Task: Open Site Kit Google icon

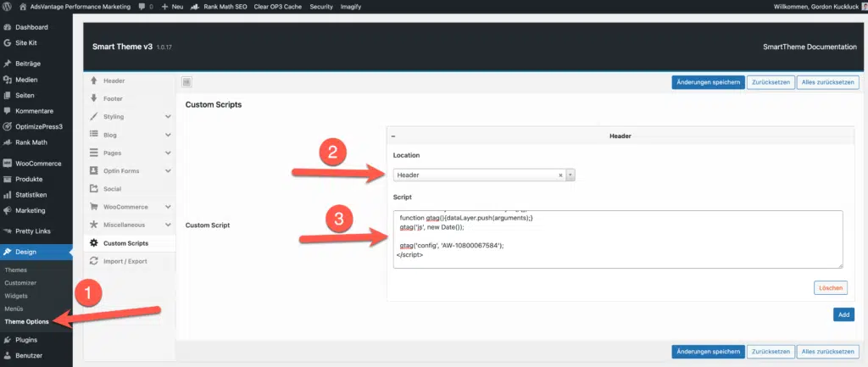Action: coord(7,42)
